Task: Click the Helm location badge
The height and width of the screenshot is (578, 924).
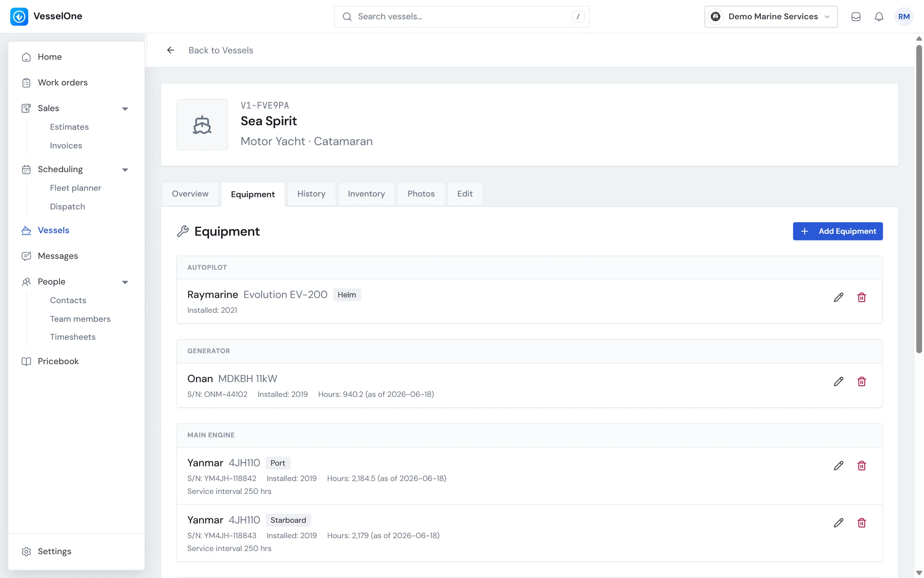Action: (347, 295)
